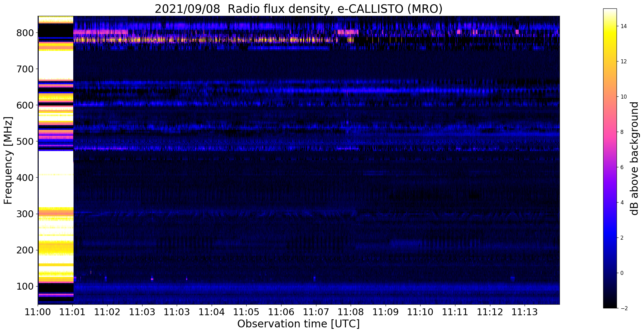
Task: Click the colorbar tick value 6
Action: click(622, 167)
